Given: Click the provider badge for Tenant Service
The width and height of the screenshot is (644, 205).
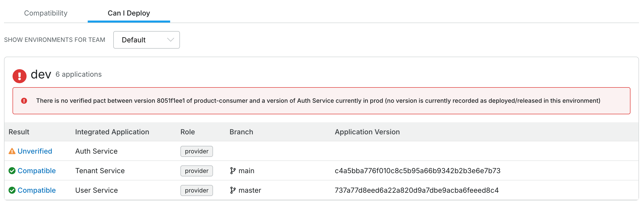Looking at the screenshot, I should pyautogui.click(x=196, y=171).
